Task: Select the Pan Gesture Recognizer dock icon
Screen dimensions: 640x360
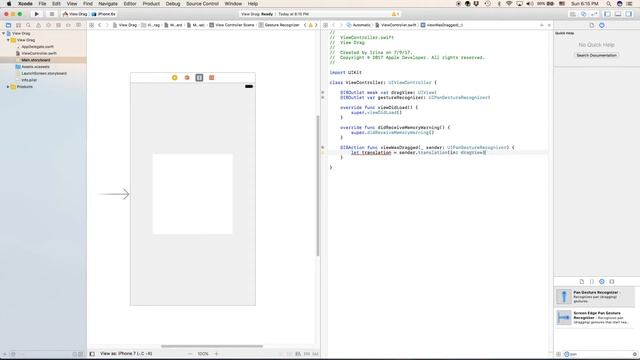Action: pyautogui.click(x=199, y=78)
